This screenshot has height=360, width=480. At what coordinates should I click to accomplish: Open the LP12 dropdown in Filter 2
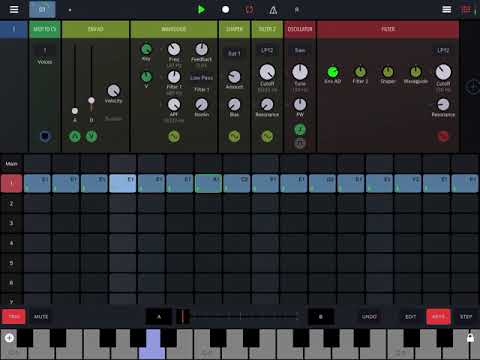point(267,51)
